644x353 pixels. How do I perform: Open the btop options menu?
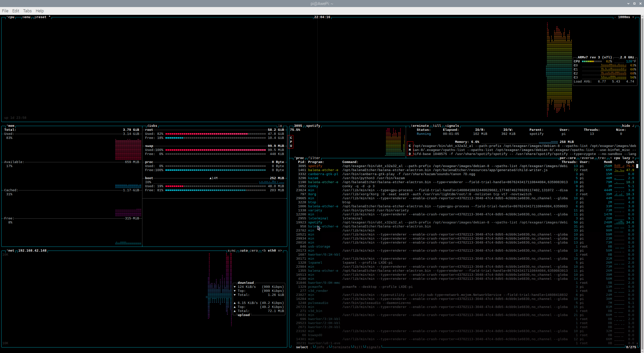[x=26, y=17]
